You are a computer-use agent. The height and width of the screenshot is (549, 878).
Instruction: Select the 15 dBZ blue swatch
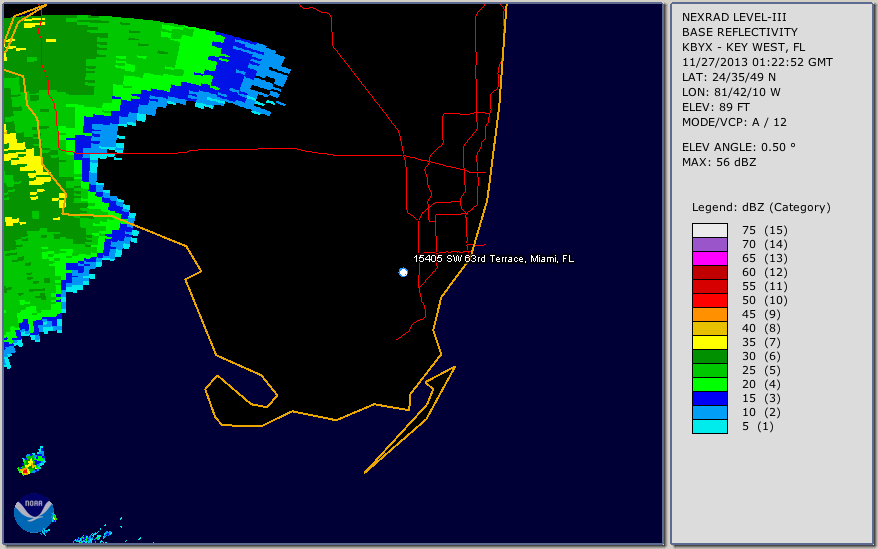click(x=710, y=398)
